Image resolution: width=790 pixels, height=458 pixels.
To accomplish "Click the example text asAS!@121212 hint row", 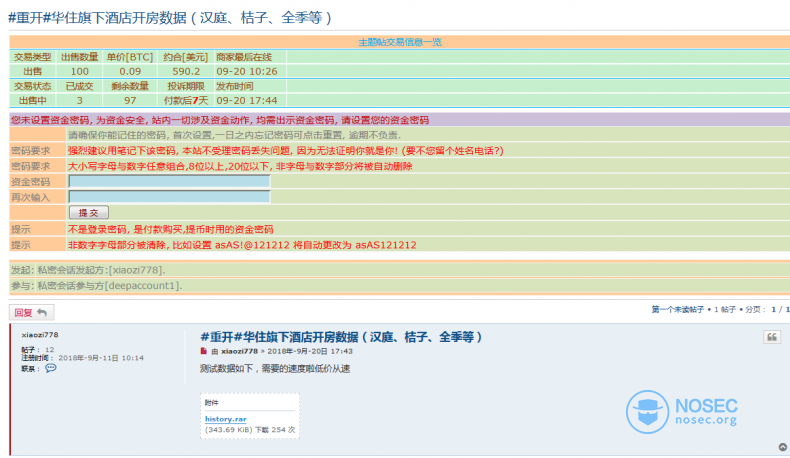I will [242, 245].
